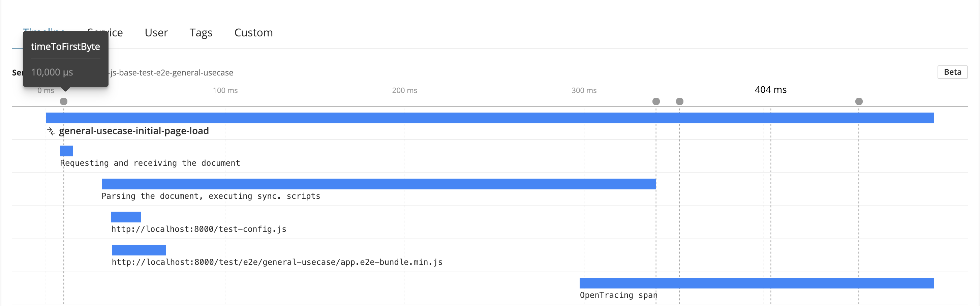Select the Parsing the document span bar
Screen dimensions: 980x306
(x=378, y=184)
